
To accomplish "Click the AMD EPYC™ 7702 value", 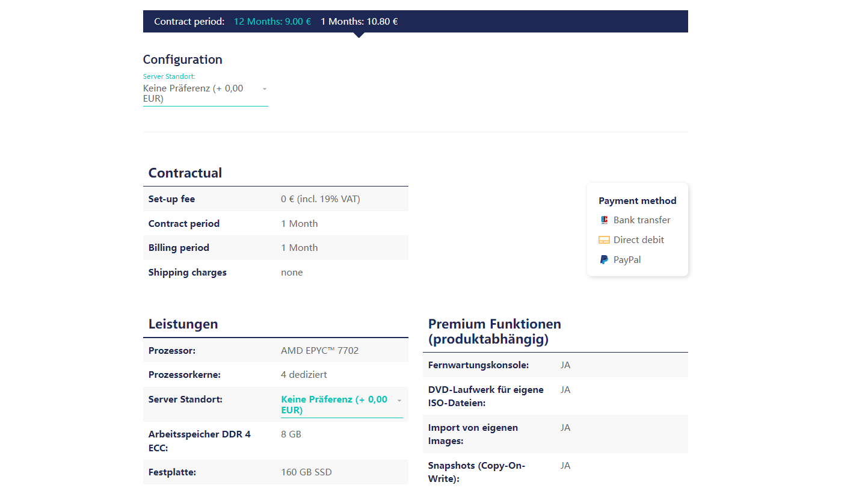I will (320, 351).
